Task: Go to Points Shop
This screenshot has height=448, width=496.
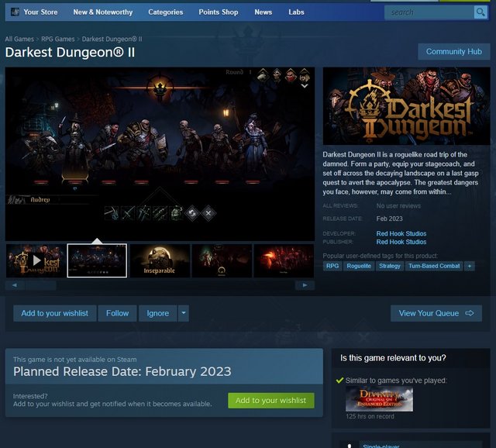Action: click(x=219, y=12)
